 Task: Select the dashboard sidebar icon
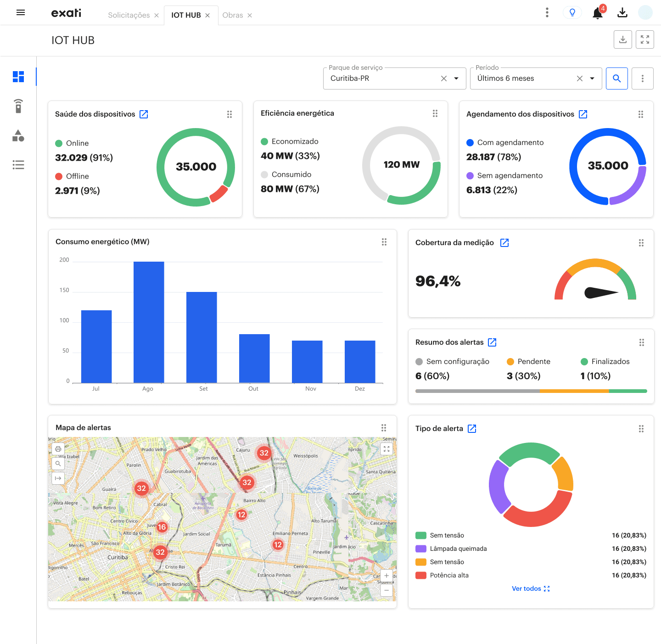click(x=18, y=77)
